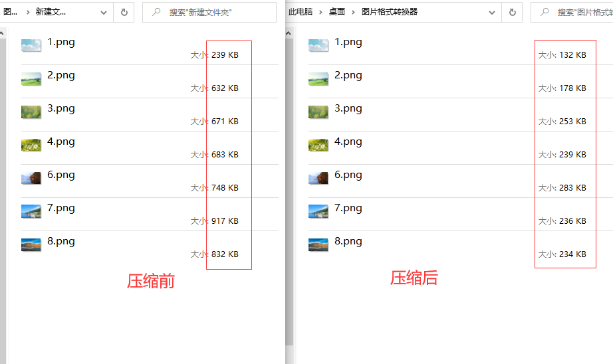Click size value 236 KB
This screenshot has width=613, height=364.
(572, 221)
